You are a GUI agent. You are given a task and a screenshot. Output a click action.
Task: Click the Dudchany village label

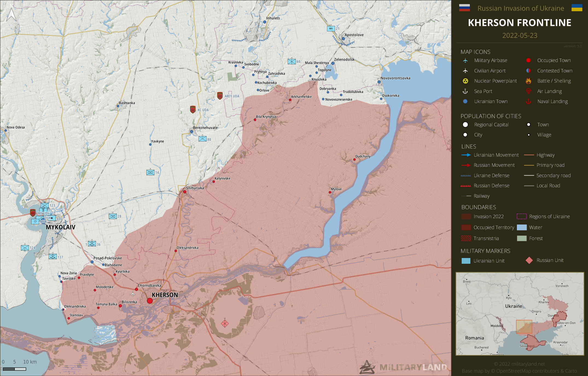tap(363, 156)
